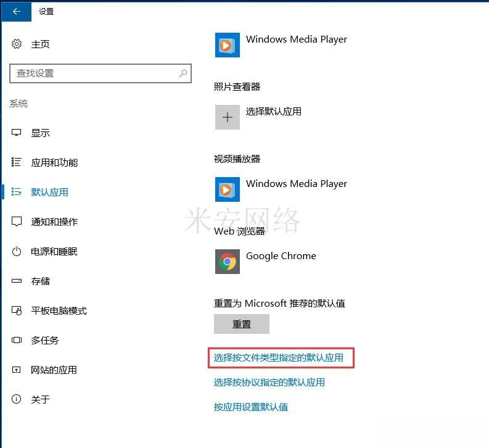
Task: Open 选择按文件类型指定的默认应用 link
Action: click(x=279, y=358)
